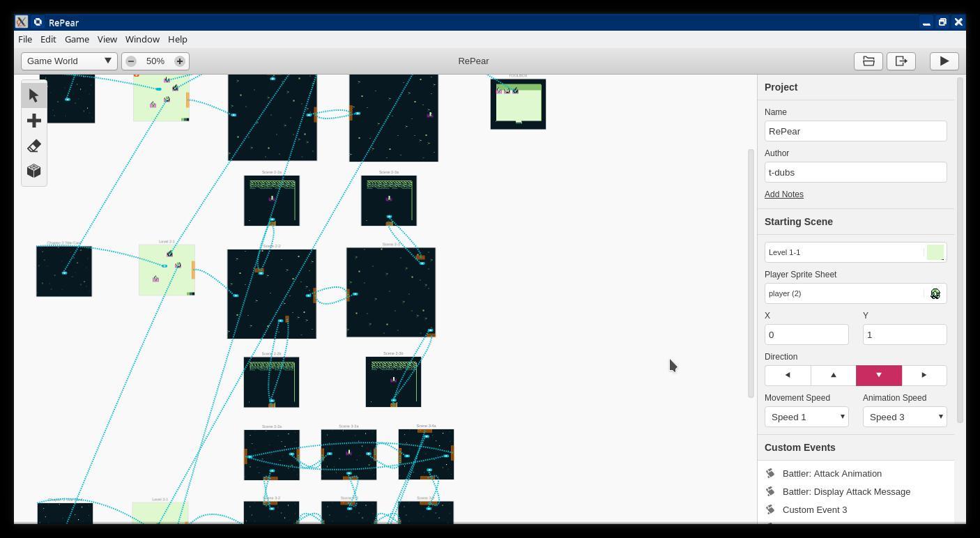The image size is (980, 538).
Task: Open Battler: Attack Animation custom event
Action: click(x=832, y=473)
